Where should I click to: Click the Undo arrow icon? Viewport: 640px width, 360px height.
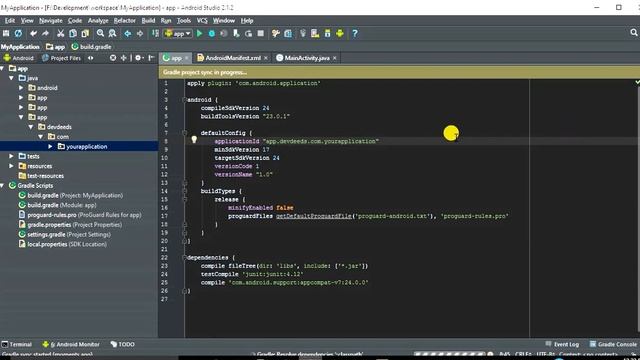click(x=33, y=33)
